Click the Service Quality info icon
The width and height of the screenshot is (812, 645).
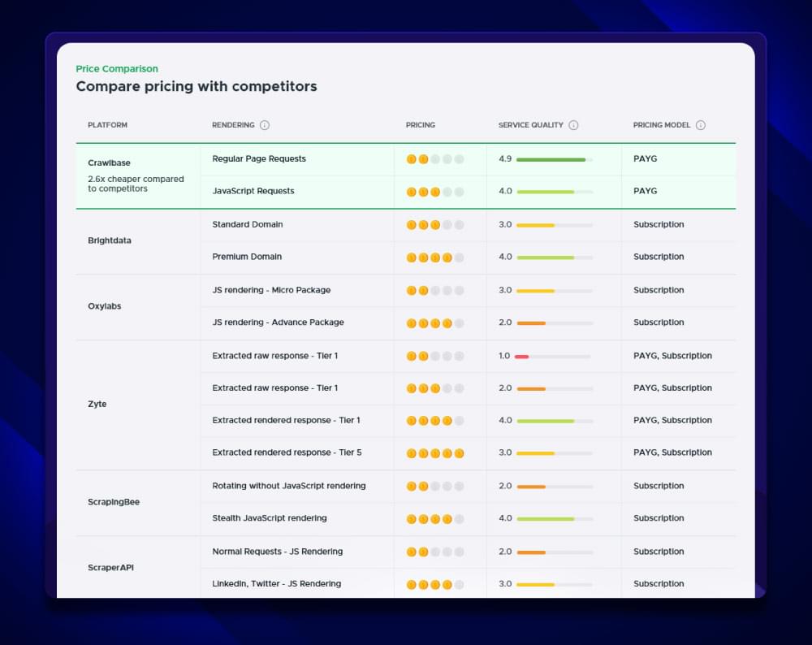coord(574,125)
